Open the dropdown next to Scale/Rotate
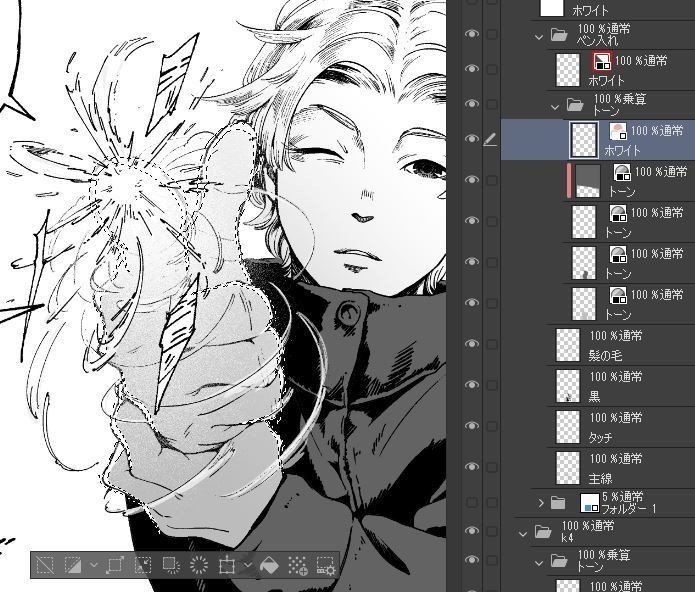The image size is (695, 592). [248, 565]
